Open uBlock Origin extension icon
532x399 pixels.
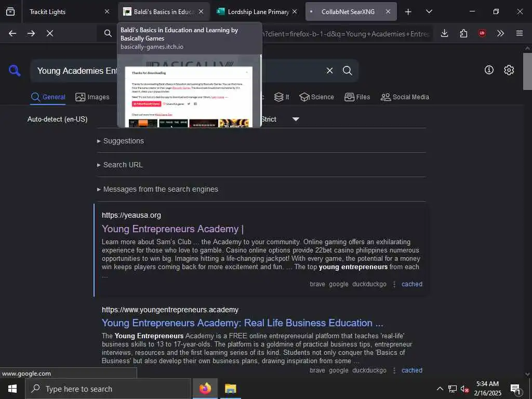tap(482, 33)
